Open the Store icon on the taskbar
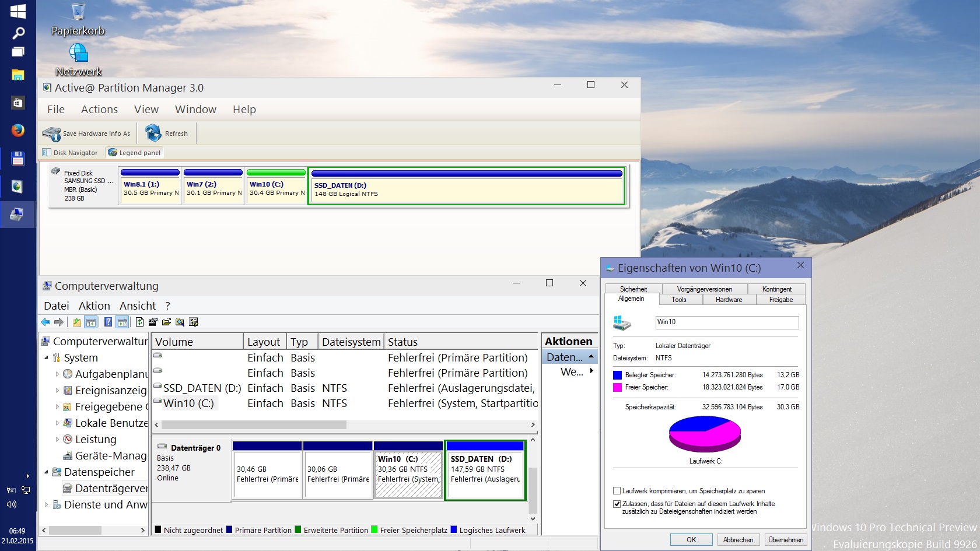980x551 pixels. (18, 103)
